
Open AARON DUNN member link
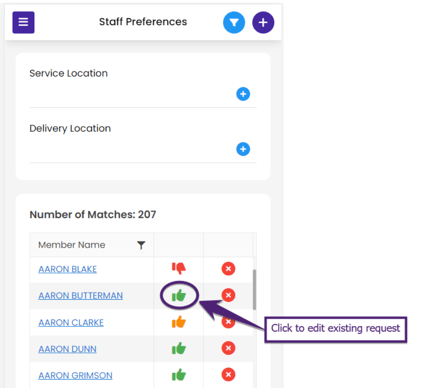(x=67, y=349)
